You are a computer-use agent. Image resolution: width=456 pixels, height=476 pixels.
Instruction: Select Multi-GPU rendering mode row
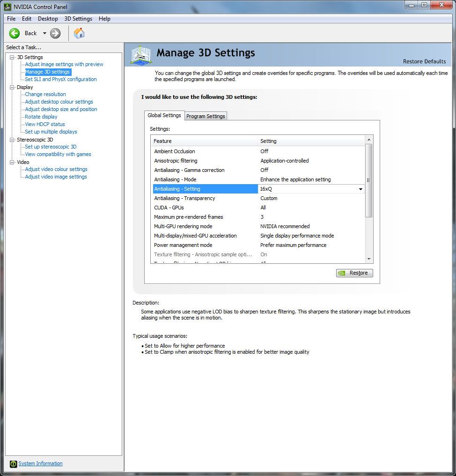tap(258, 226)
